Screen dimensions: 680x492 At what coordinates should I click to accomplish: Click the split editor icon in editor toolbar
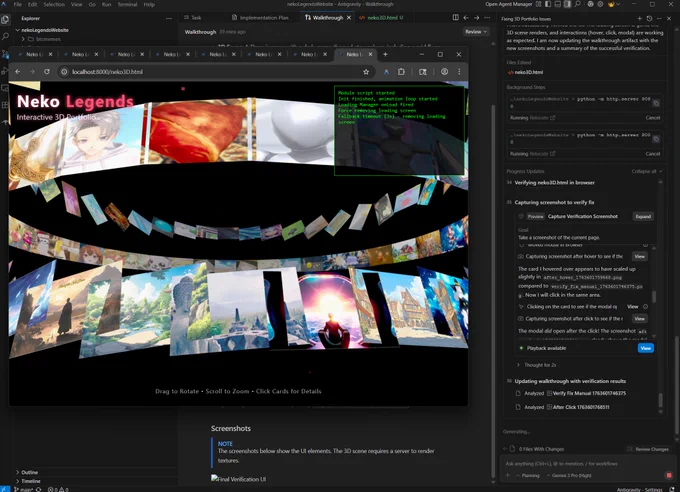(455, 17)
